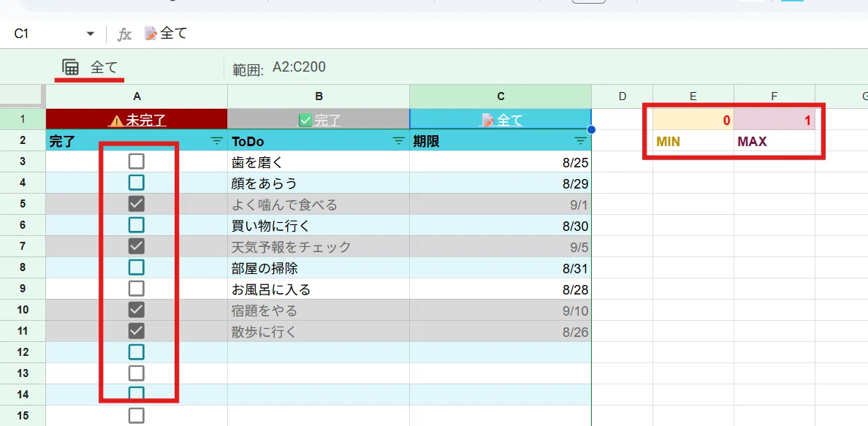Screen dimensions: 868x426
Task: Check the empty box in row 13
Action: (x=136, y=373)
